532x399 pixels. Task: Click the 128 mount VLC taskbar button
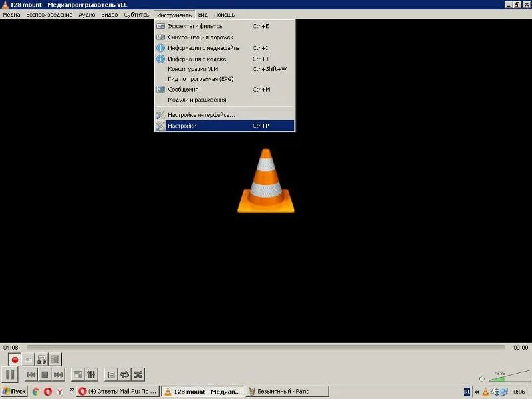pyautogui.click(x=202, y=392)
